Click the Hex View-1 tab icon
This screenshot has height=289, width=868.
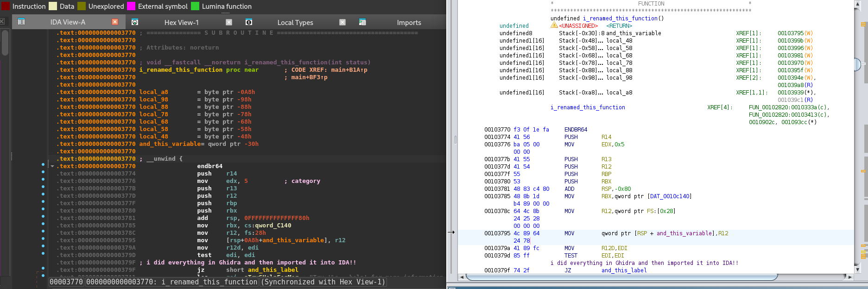(135, 22)
